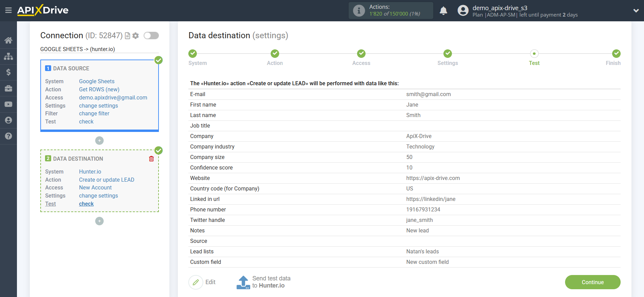Add step after Data Source block
The image size is (644, 297).
point(99,140)
